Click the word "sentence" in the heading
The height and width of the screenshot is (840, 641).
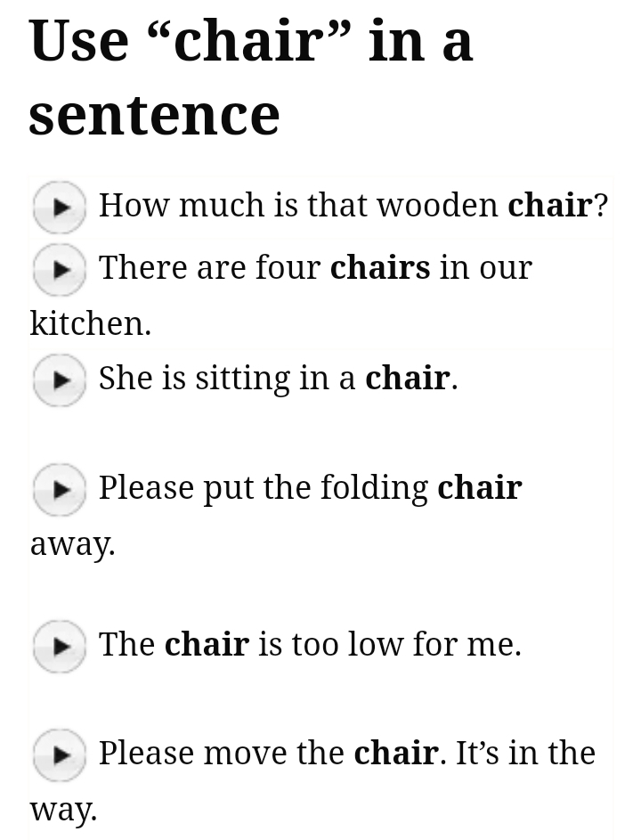point(155,115)
